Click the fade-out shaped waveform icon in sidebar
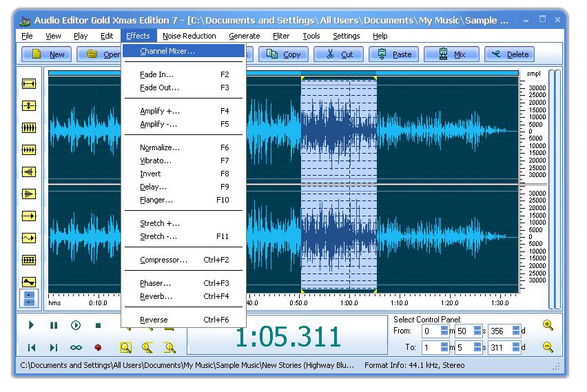Image resolution: width=587 pixels, height=392 pixels. tap(29, 194)
